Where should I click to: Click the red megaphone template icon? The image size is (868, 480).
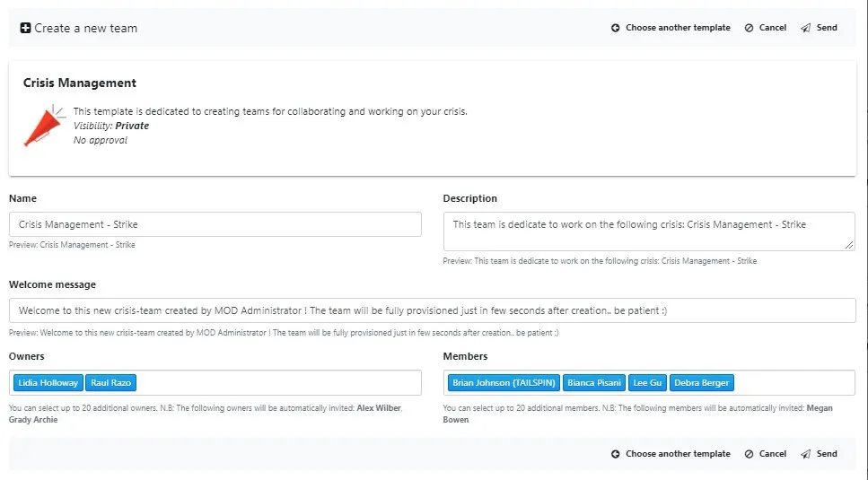(43, 127)
